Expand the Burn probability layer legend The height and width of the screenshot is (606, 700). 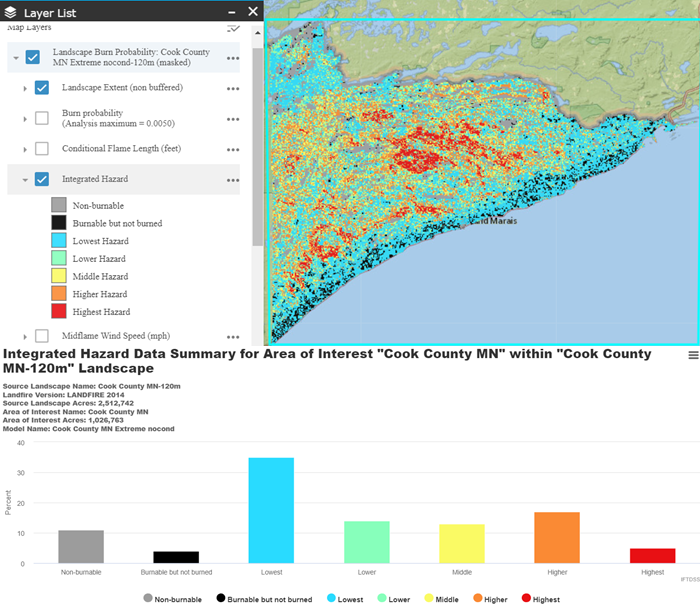(x=25, y=119)
